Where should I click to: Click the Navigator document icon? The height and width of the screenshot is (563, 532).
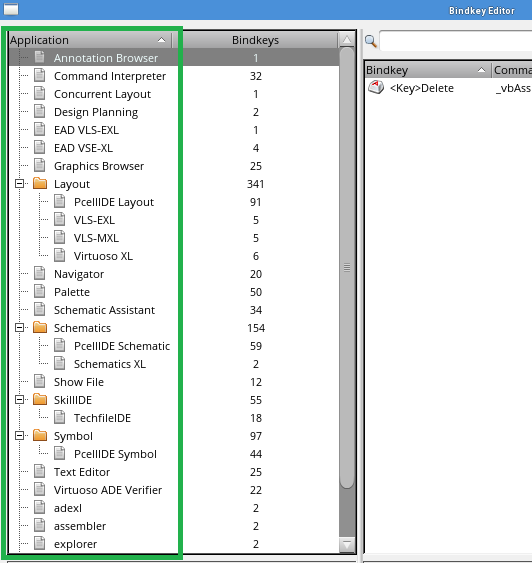coord(39,274)
